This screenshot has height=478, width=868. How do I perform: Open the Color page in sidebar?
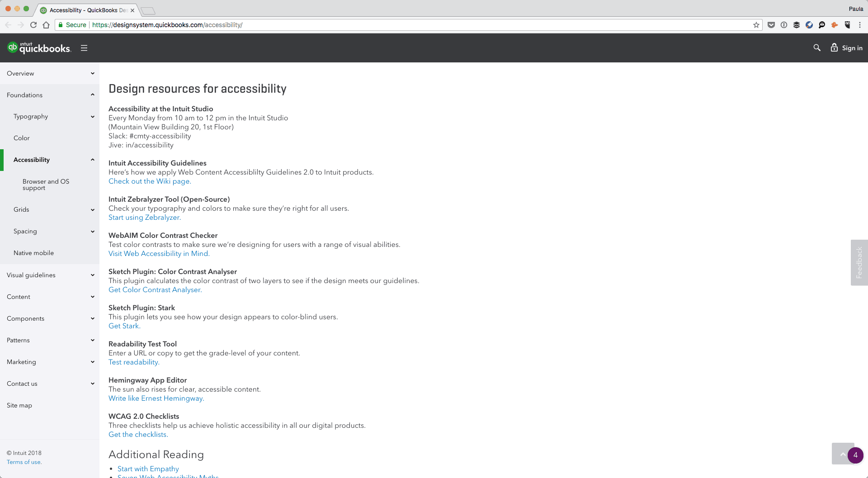(x=22, y=138)
